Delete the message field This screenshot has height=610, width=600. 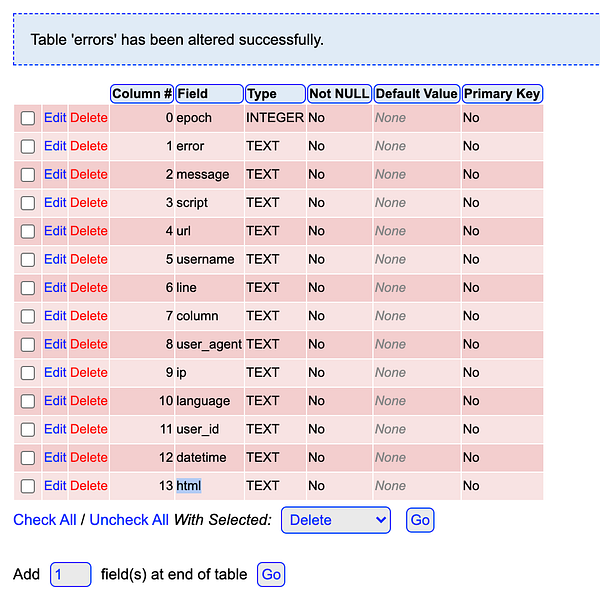point(88,174)
